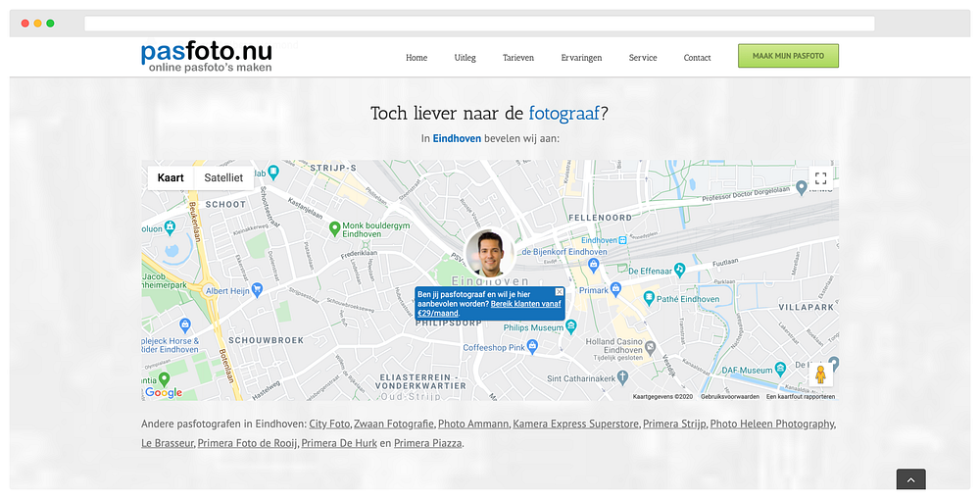This screenshot has height=499, width=980.
Task: Click the De Effenaar music marker
Action: pyautogui.click(x=679, y=271)
